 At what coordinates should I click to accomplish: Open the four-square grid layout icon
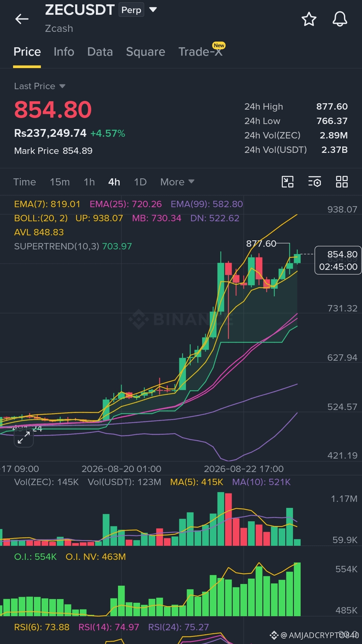(x=342, y=182)
